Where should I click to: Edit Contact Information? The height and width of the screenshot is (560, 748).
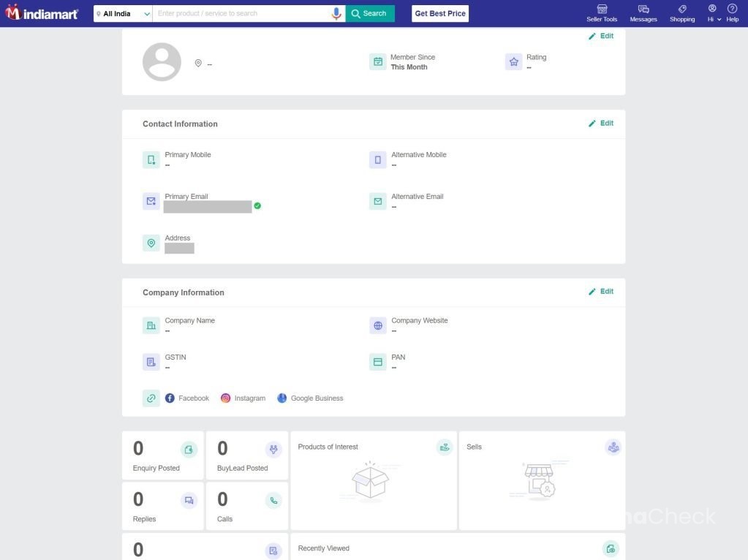pyautogui.click(x=601, y=123)
